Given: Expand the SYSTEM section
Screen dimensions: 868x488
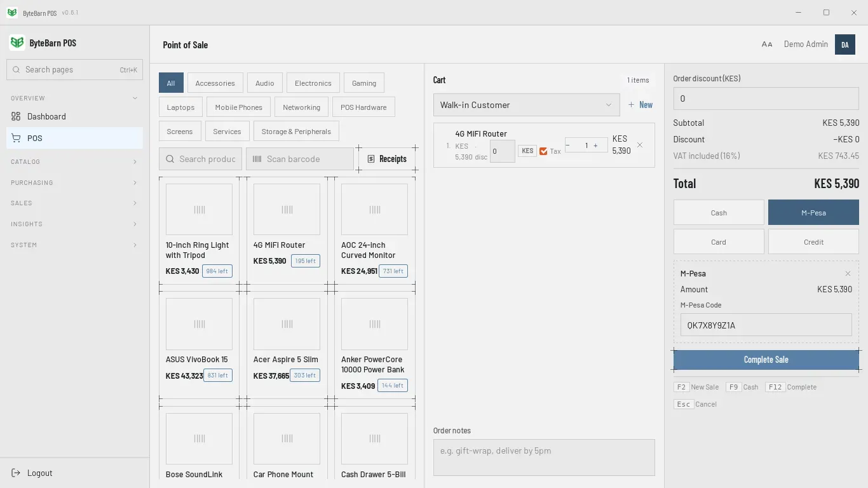Looking at the screenshot, I should 74,245.
